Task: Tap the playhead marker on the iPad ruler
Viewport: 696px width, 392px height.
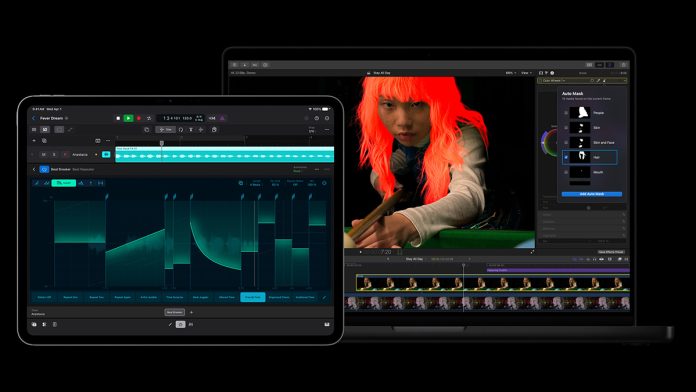Action: (162, 143)
